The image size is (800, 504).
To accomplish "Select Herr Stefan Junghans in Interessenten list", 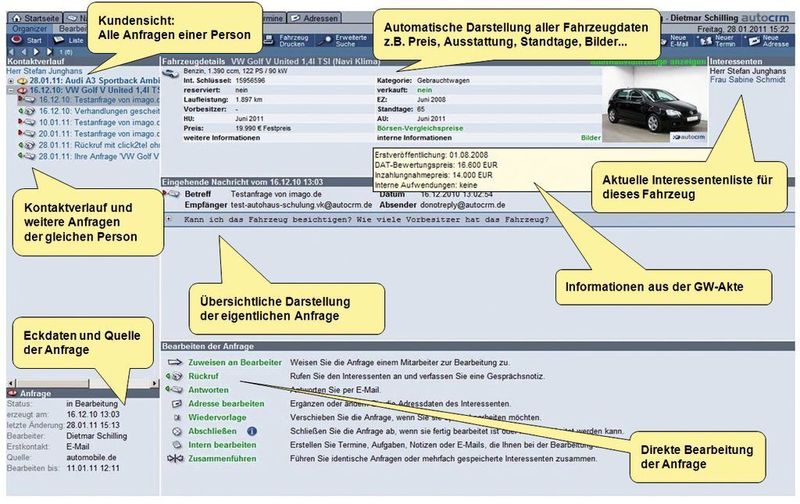I will [747, 71].
